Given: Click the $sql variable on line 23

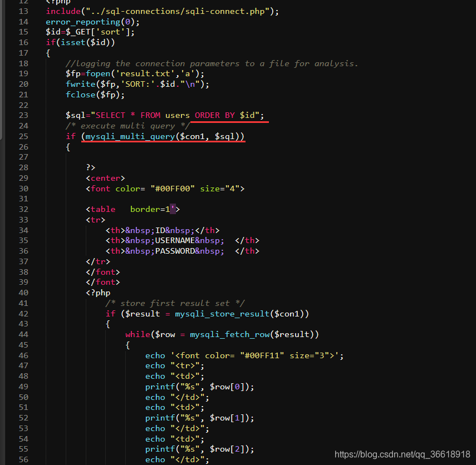Looking at the screenshot, I should [76, 116].
